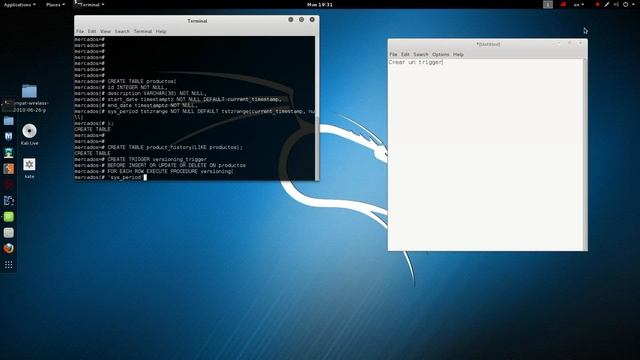This screenshot has width=640, height=360.
Task: Click the text editor vertical scrollbar
Action: pyautogui.click(x=586, y=154)
